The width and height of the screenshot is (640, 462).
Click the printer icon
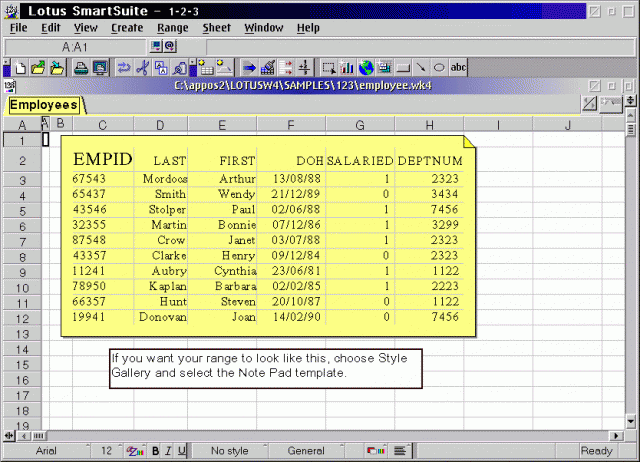[x=81, y=68]
